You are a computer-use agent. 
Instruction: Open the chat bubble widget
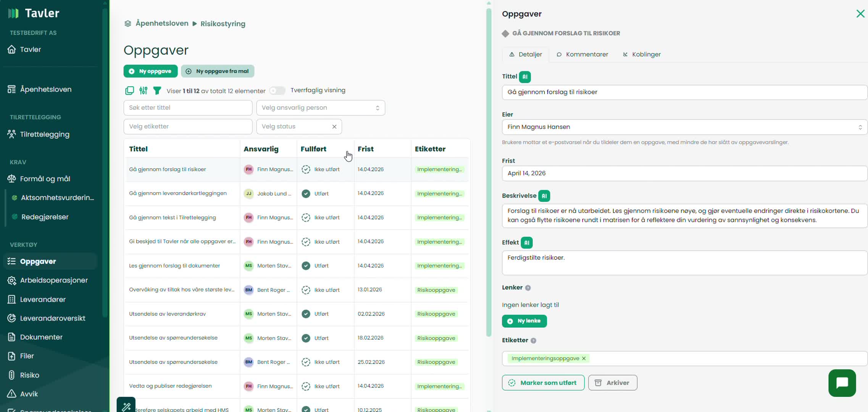coord(842,383)
